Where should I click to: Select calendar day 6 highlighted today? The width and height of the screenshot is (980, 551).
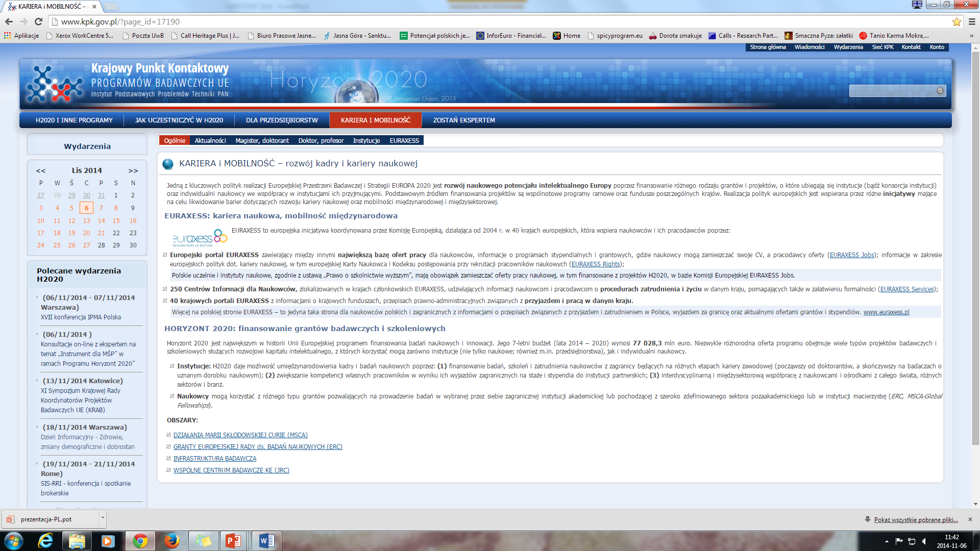point(86,208)
